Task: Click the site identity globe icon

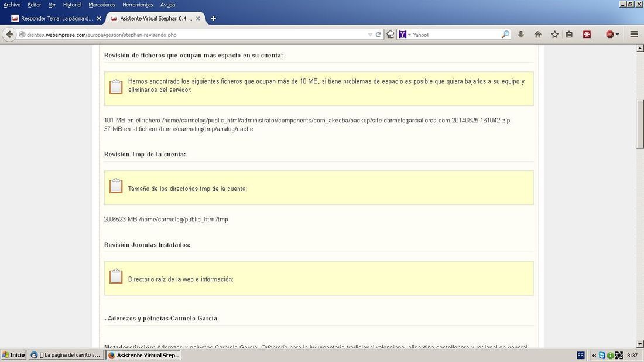Action: point(22,35)
